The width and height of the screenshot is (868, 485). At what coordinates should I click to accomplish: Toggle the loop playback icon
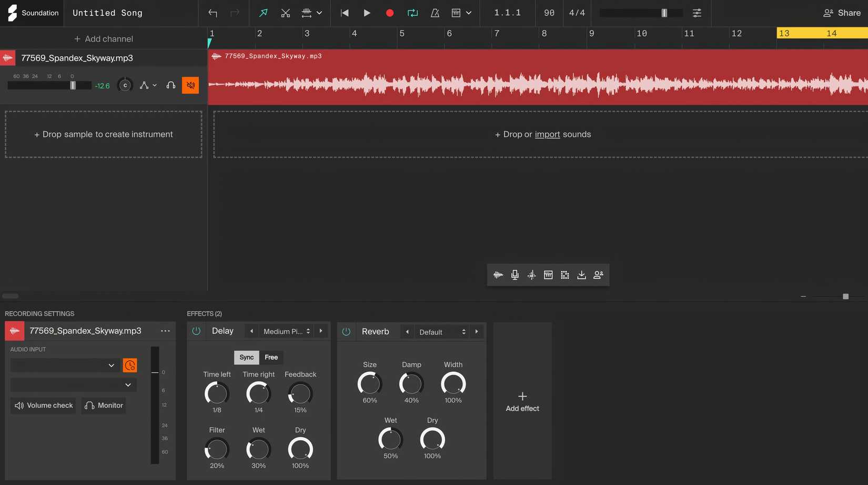coord(412,13)
